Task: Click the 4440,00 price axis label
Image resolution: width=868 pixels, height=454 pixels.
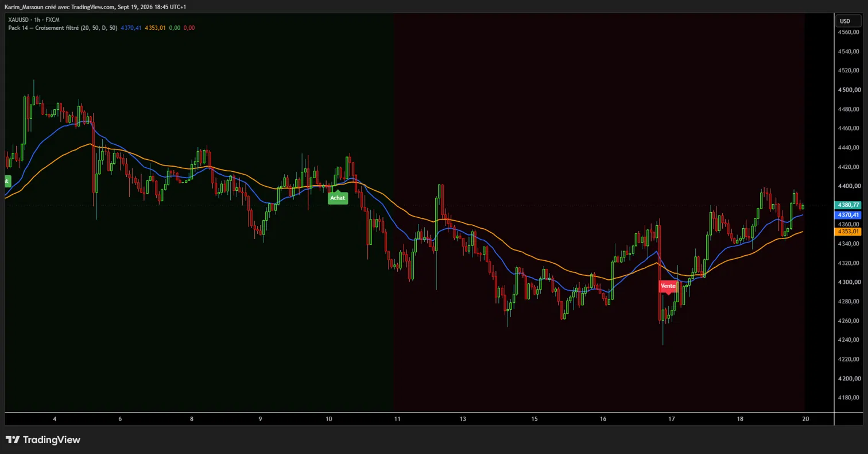Action: (x=848, y=148)
